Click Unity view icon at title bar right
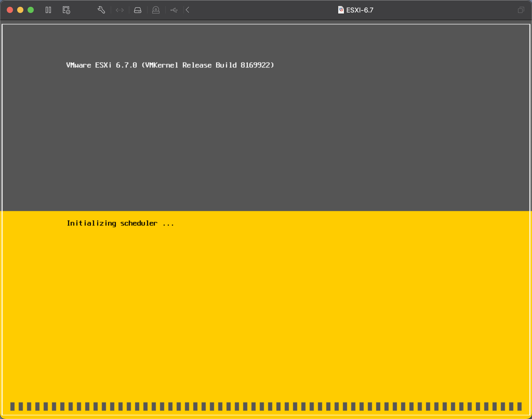 [x=521, y=10]
